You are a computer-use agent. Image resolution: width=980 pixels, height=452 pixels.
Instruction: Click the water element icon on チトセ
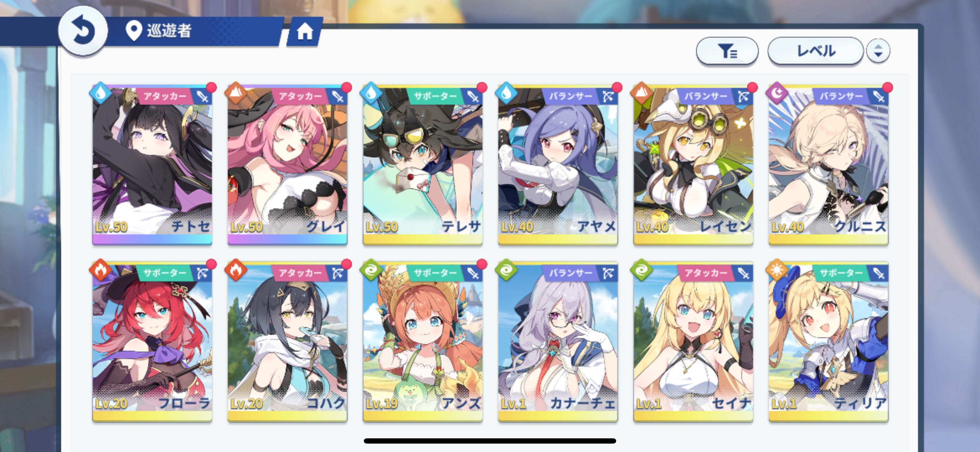101,94
